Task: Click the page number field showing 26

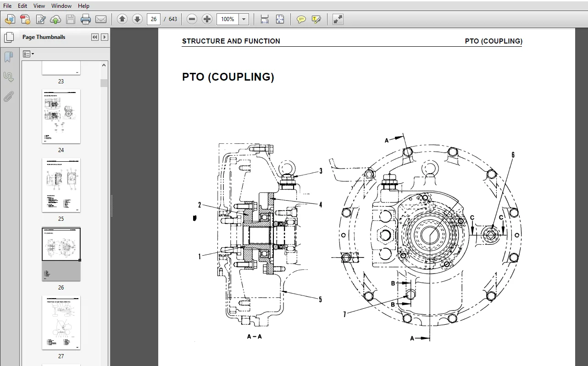Action: point(154,19)
